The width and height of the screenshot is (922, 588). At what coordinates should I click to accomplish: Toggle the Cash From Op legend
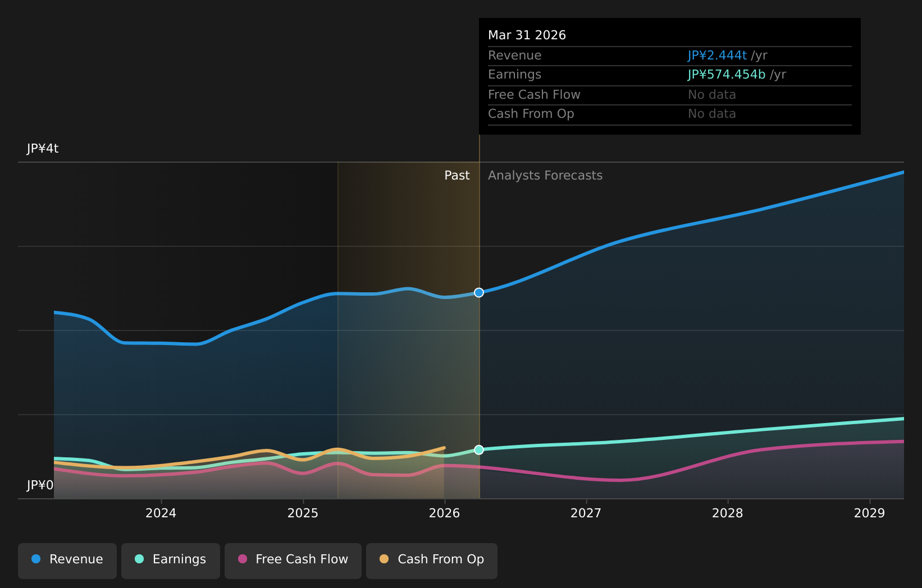tap(432, 561)
